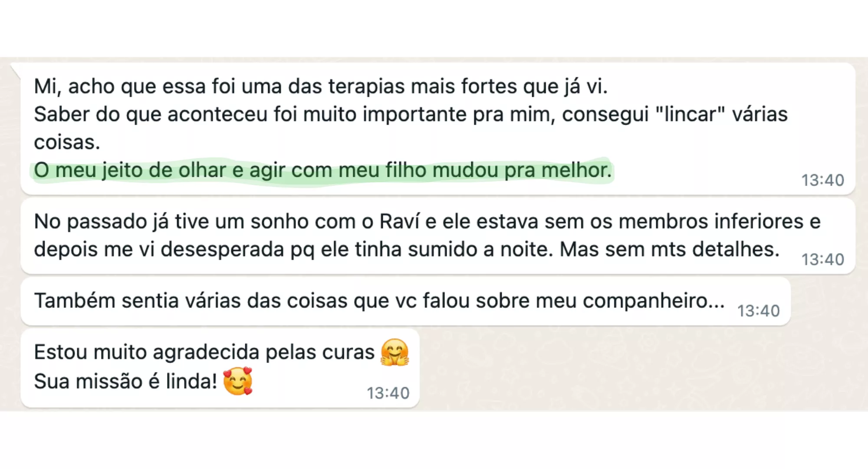Click the name "Raví" in the dream message
This screenshot has width=868, height=469.
coord(399,222)
